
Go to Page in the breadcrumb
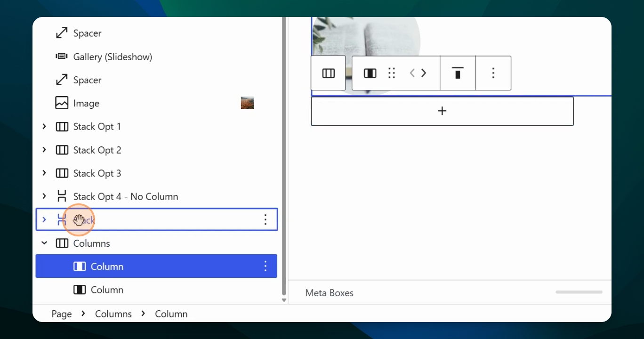pyautogui.click(x=62, y=314)
